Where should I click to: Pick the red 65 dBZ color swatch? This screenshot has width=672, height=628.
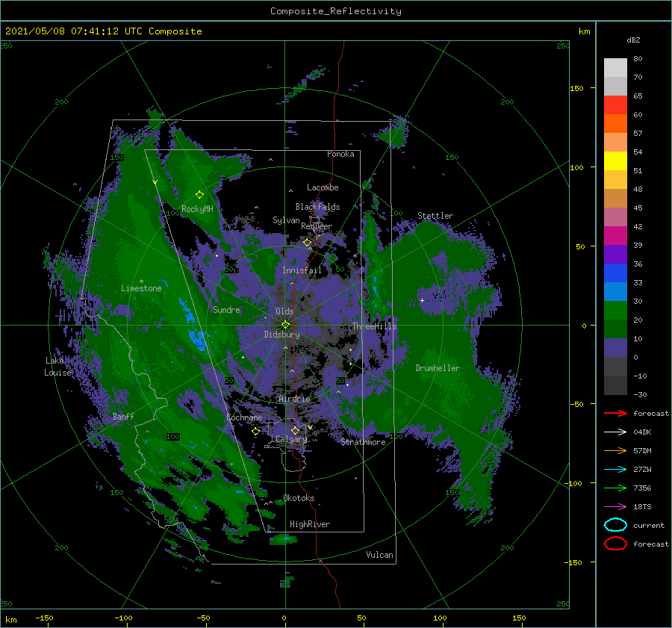(615, 105)
